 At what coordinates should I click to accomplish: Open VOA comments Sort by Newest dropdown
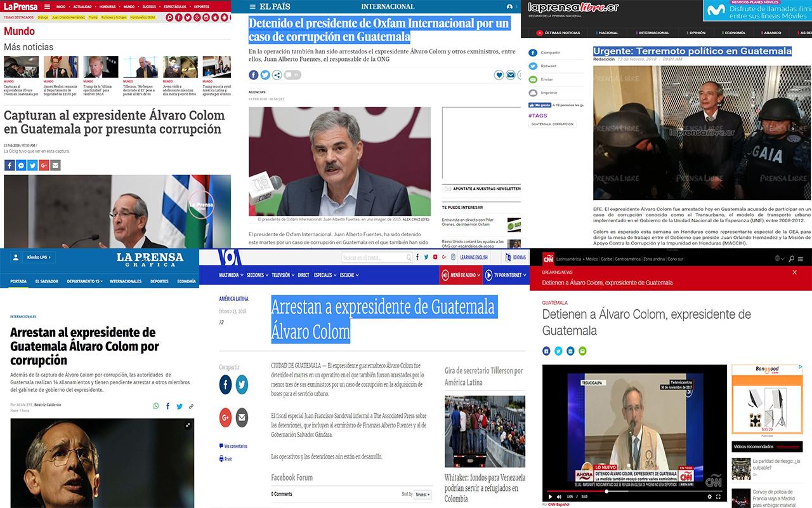click(422, 494)
